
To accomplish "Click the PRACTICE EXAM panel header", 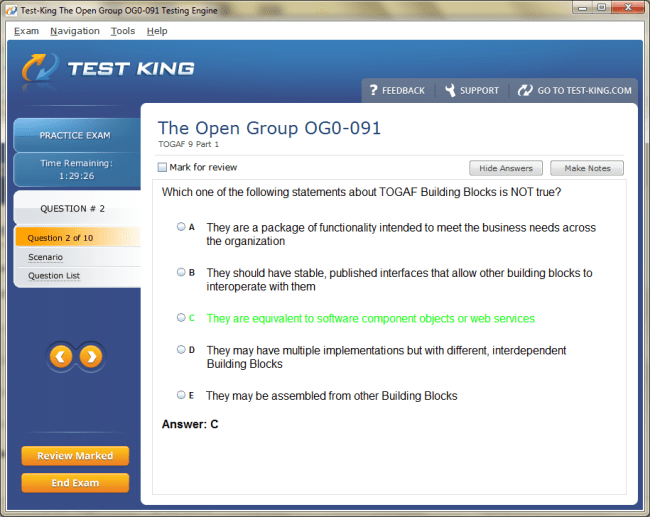I will point(77,135).
